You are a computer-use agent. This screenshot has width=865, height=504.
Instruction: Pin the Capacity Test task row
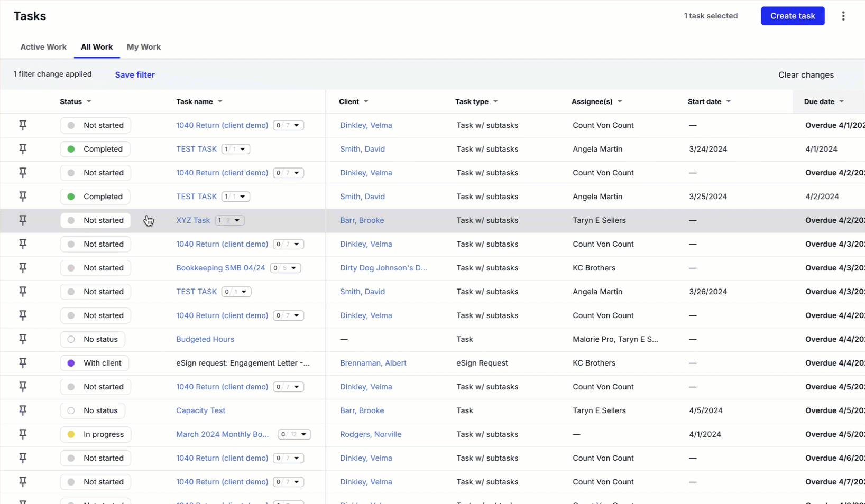(x=23, y=410)
